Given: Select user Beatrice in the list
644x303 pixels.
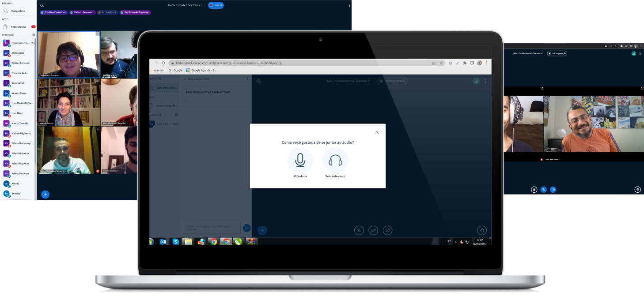Looking at the screenshot, I should 19,194.
